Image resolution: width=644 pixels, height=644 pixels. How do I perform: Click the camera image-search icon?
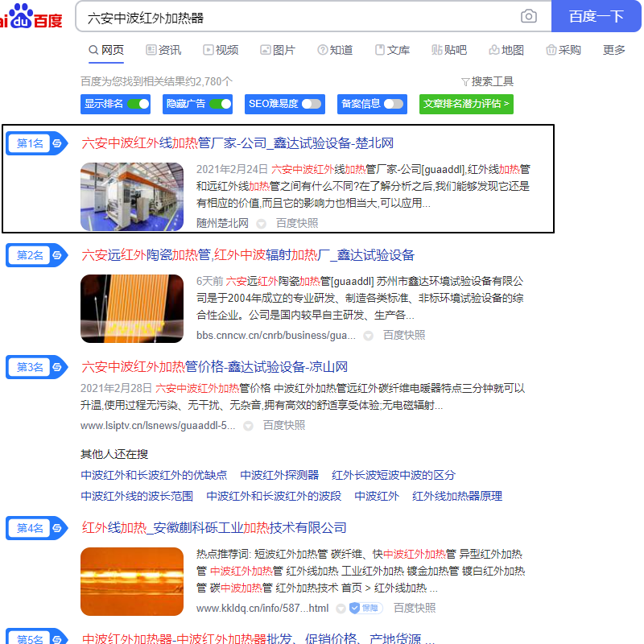pyautogui.click(x=528, y=16)
